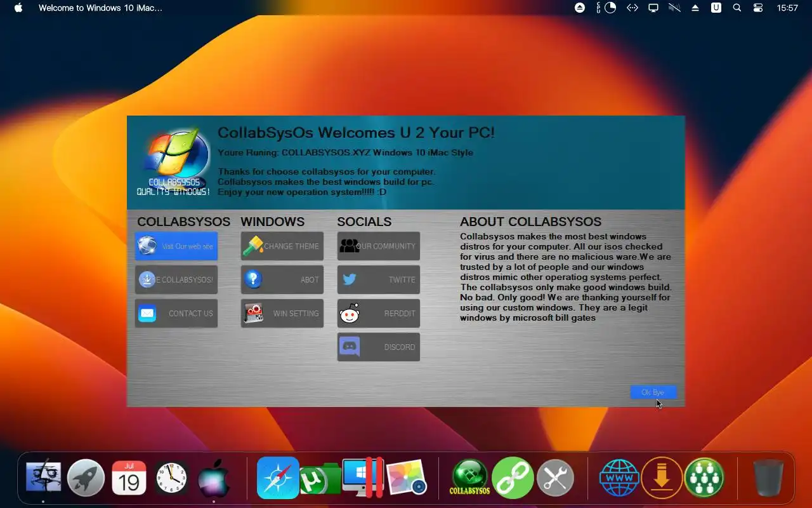Viewport: 812px width, 508px height.
Task: Click the 15:57 clock
Action: point(787,8)
